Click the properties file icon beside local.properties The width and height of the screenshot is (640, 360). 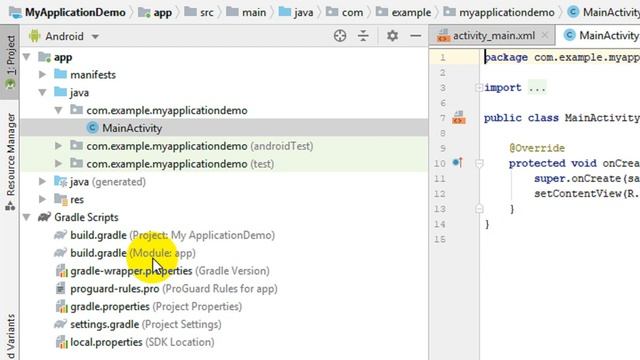[61, 342]
